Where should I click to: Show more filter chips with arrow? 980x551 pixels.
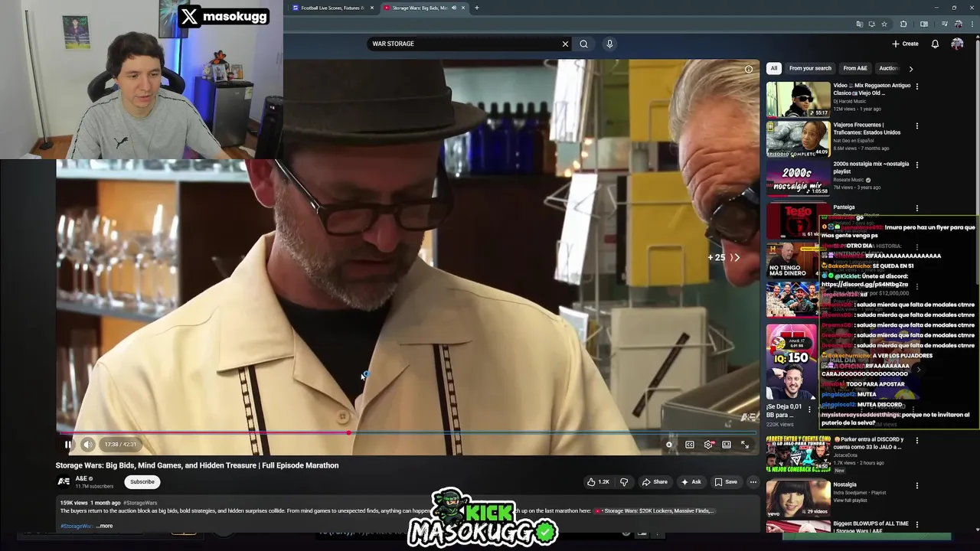(911, 69)
